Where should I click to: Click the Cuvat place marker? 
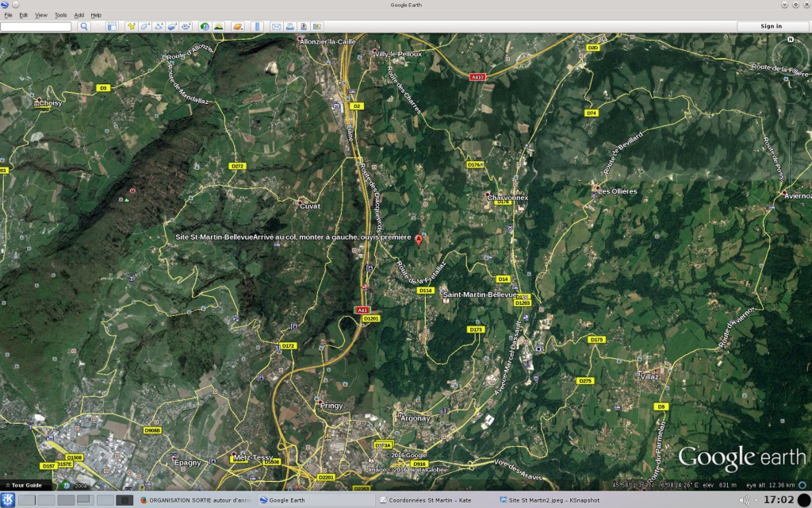[x=300, y=202]
